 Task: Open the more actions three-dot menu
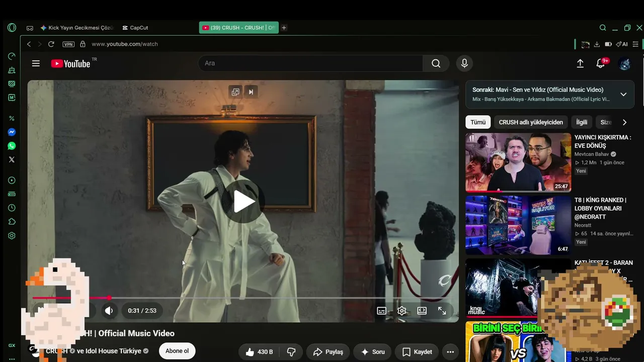450,352
